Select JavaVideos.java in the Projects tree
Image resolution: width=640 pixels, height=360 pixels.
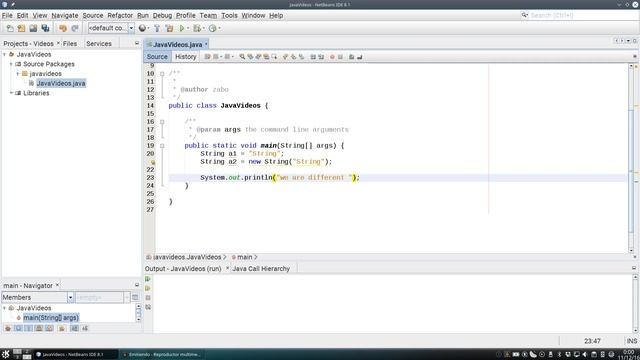pos(61,83)
